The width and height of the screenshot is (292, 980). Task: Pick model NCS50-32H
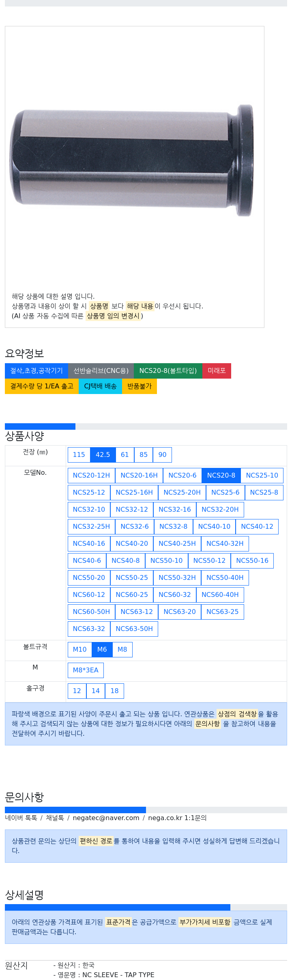coord(177,578)
